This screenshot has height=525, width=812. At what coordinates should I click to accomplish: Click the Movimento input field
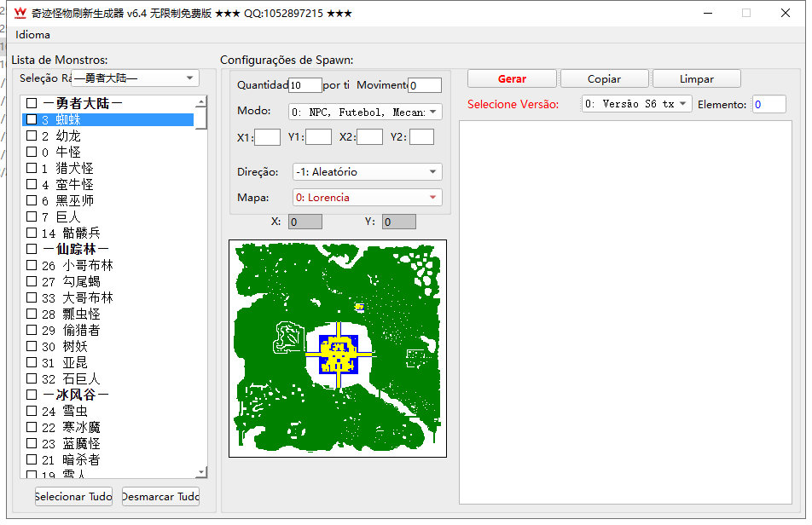point(425,85)
